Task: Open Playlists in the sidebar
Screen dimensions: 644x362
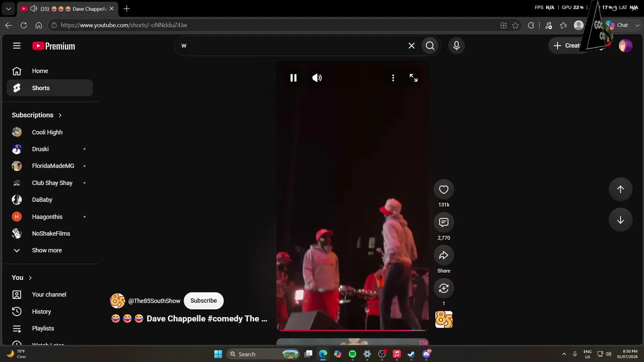Action: tap(50, 328)
